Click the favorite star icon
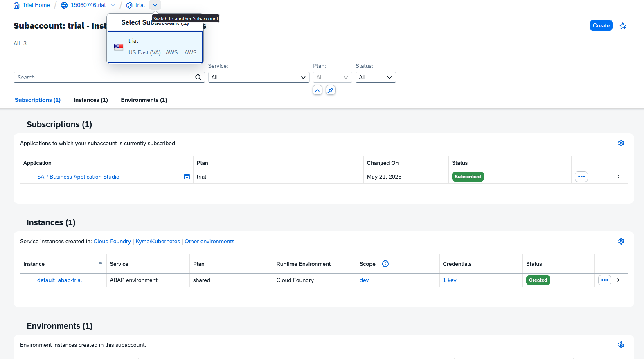Viewport: 644px width, 359px height. click(623, 26)
